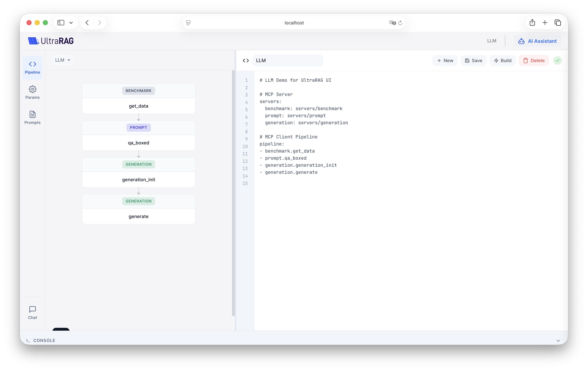Image resolution: width=588 pixels, height=371 pixels.
Task: Open the Chat speech bubble
Action: click(32, 312)
